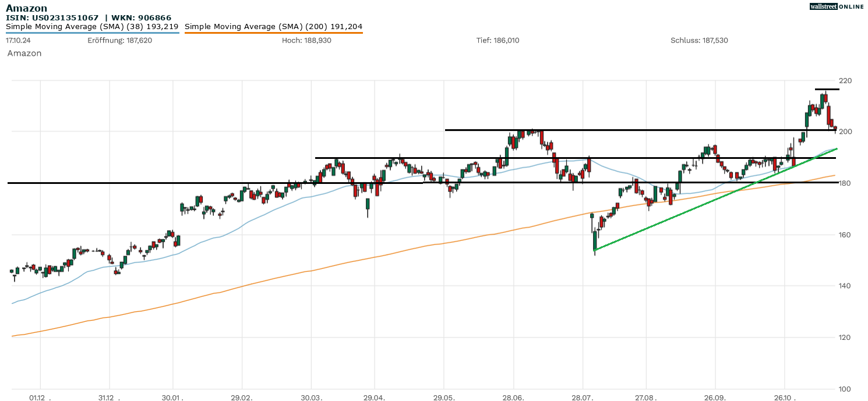This screenshot has height=401, width=868.
Task: Click the 28.06. date on the x-axis
Action: click(513, 398)
